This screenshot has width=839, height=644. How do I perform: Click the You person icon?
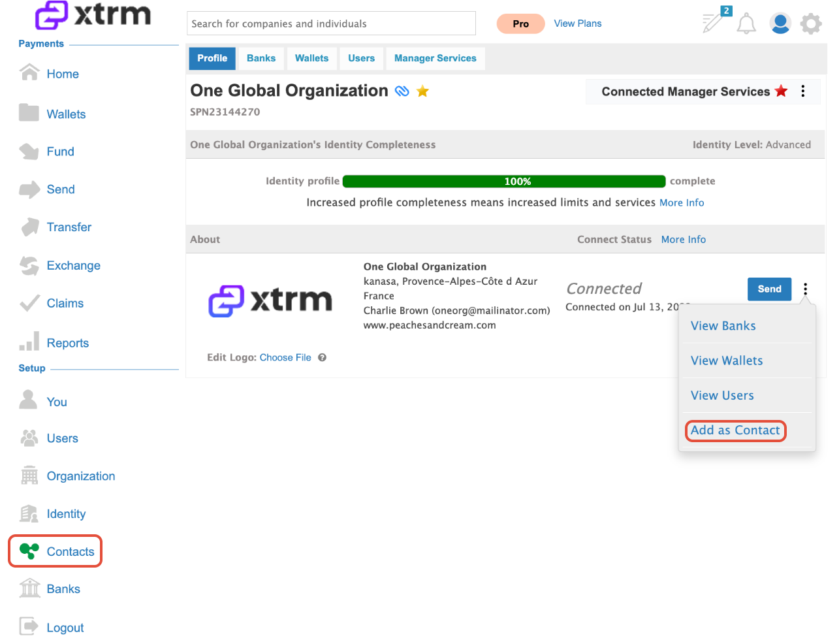pos(29,400)
